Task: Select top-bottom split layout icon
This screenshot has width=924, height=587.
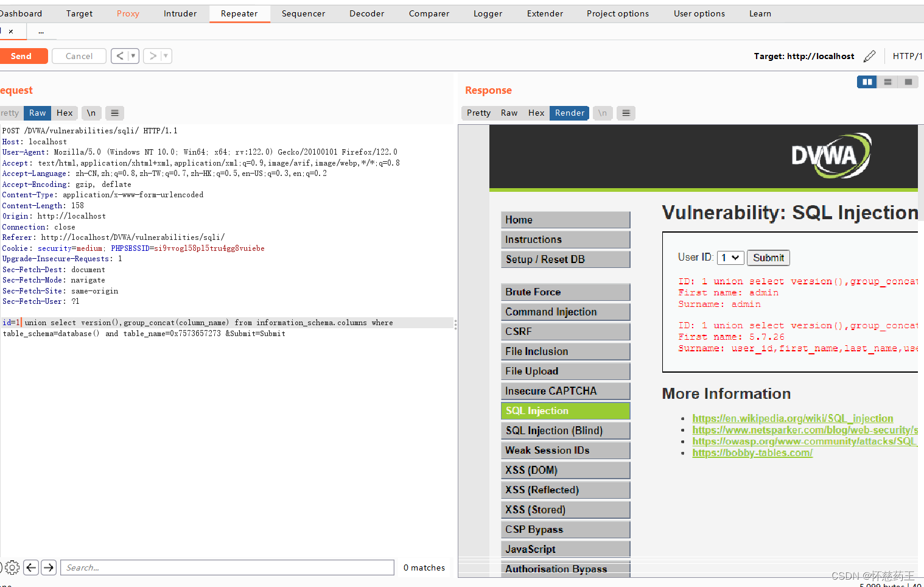Action: [887, 82]
